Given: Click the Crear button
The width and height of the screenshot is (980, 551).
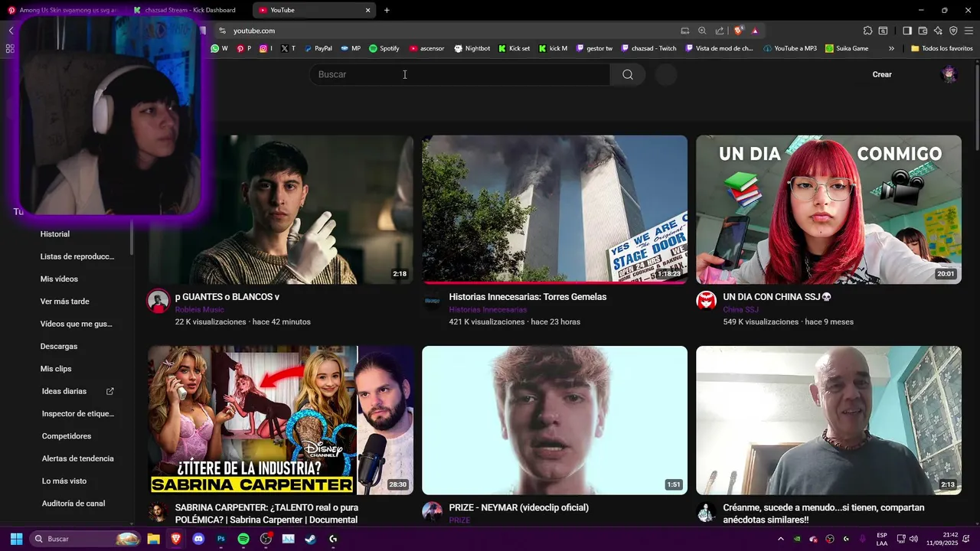Looking at the screenshot, I should coord(882,74).
